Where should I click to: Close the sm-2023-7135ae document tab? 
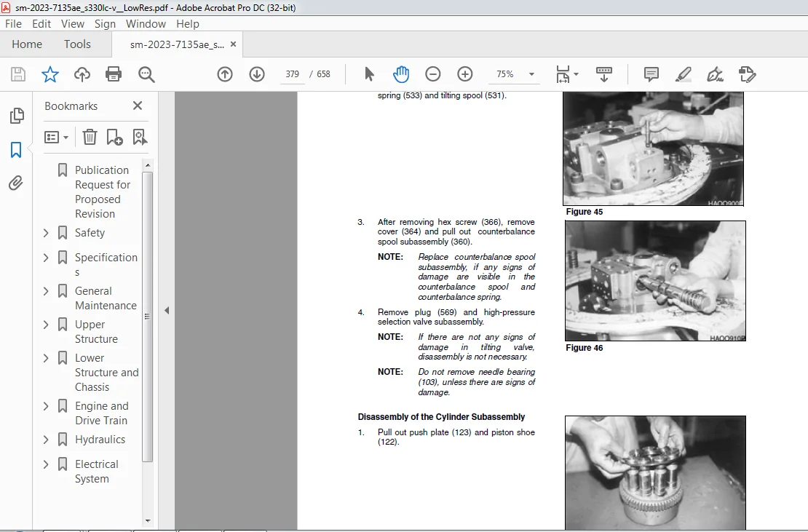coord(233,44)
